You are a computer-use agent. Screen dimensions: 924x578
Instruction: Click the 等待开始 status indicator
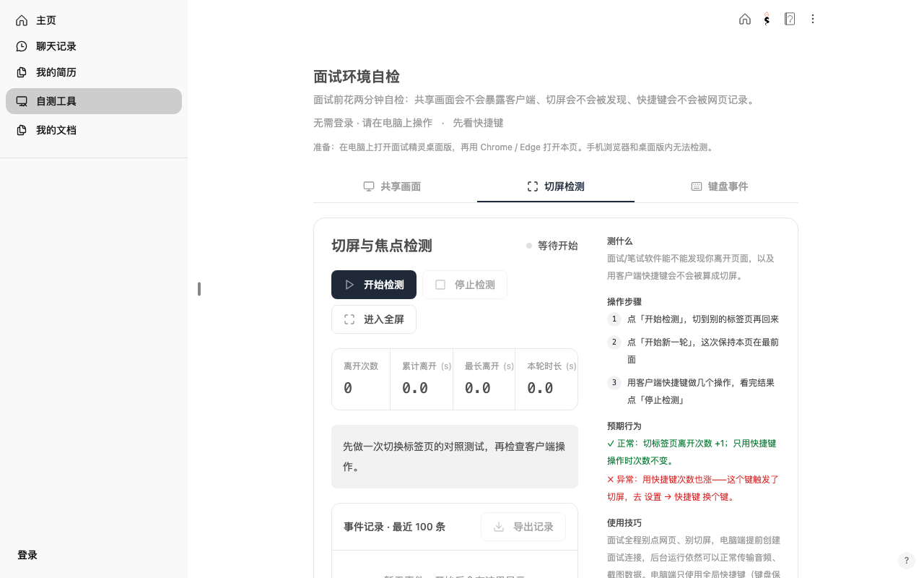point(552,246)
